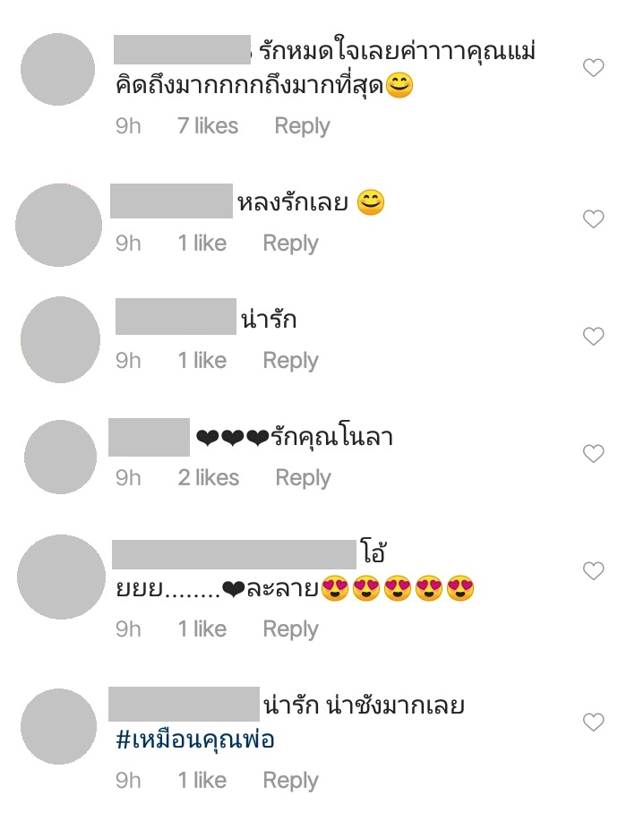Open first commenter's profile picture
The image size is (644, 821).
(x=57, y=69)
